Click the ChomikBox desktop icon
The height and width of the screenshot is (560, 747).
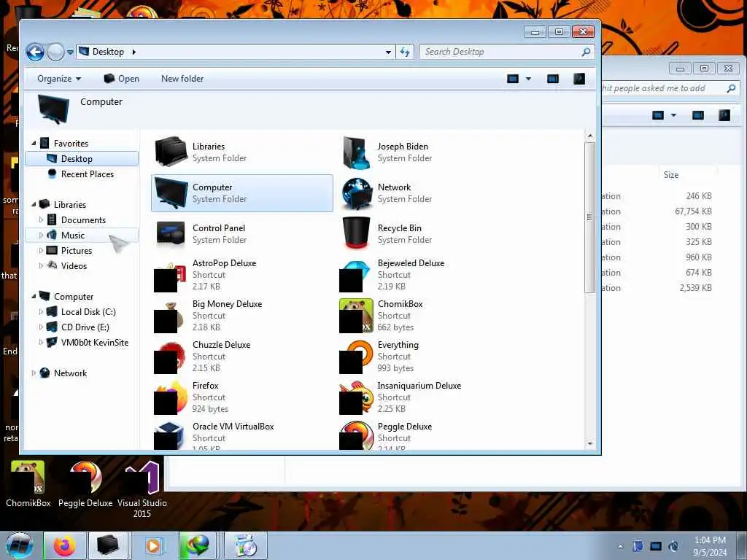pyautogui.click(x=28, y=484)
